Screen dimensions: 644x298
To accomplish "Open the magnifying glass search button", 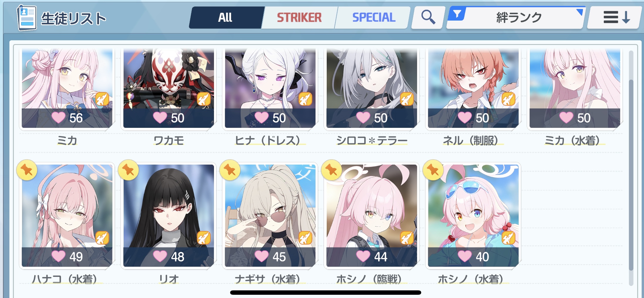I will click(428, 17).
